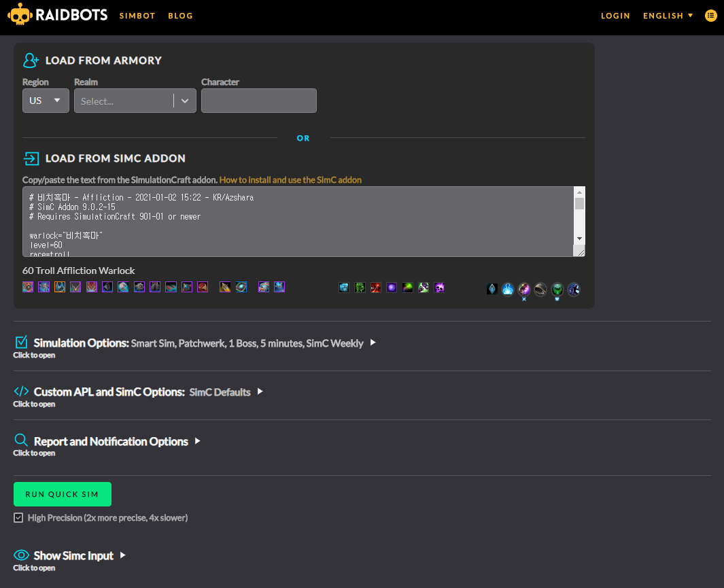Click inside the SimC addon text area
The height and width of the screenshot is (588, 724).
coord(298,222)
